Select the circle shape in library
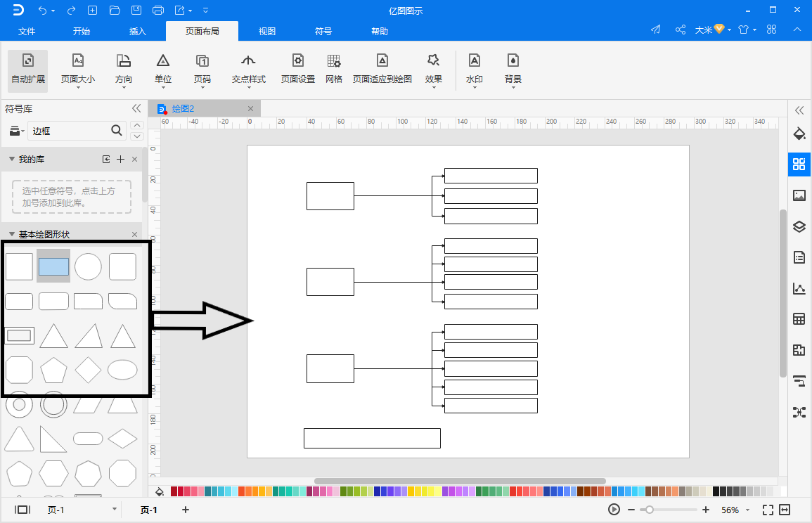812x523 pixels. (x=88, y=266)
